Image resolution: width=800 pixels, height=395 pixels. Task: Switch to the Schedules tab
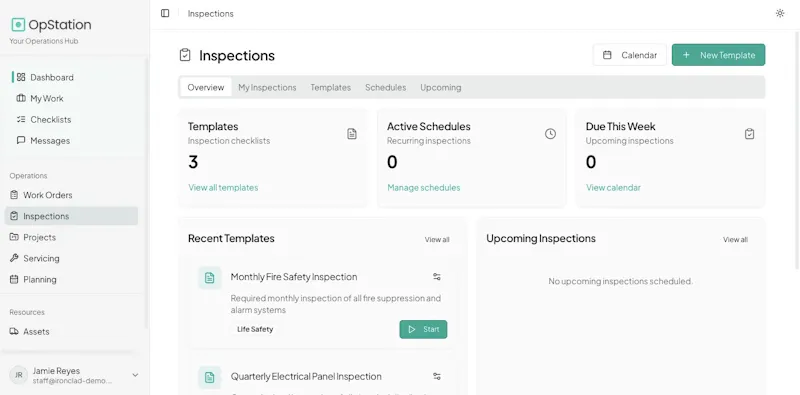(386, 87)
